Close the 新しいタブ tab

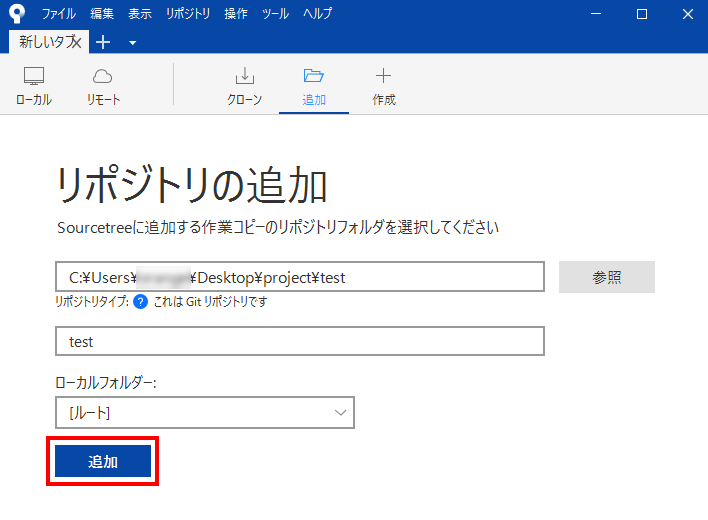tap(77, 42)
